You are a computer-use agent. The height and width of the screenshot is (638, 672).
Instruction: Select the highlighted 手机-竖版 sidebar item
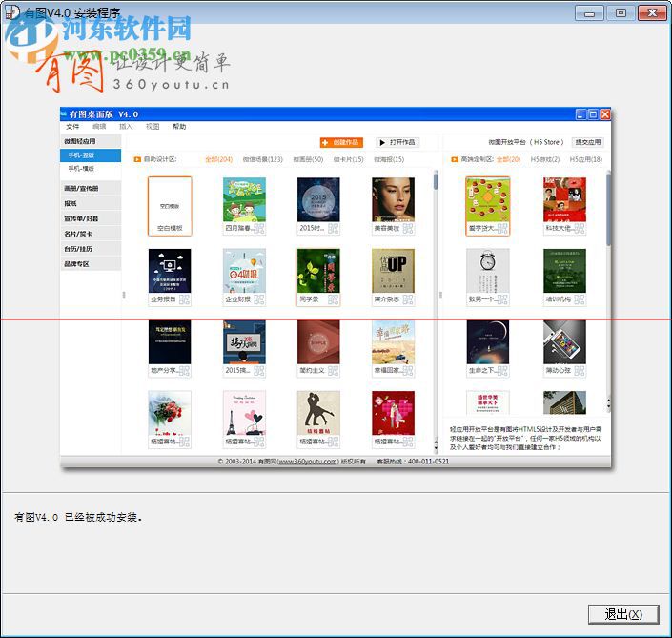(91, 155)
